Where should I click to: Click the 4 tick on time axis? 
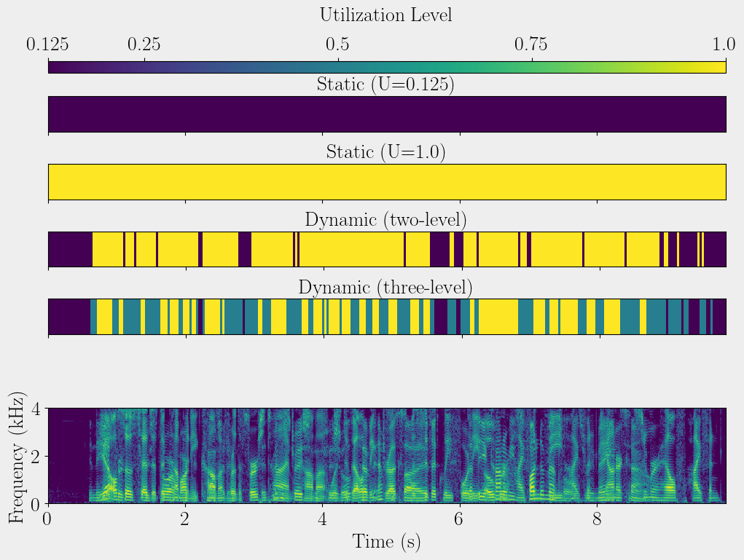[323, 518]
